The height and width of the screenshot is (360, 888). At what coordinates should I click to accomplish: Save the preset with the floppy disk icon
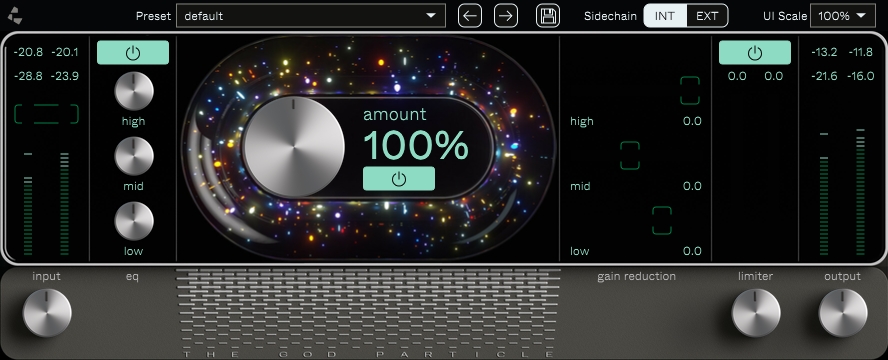point(548,16)
